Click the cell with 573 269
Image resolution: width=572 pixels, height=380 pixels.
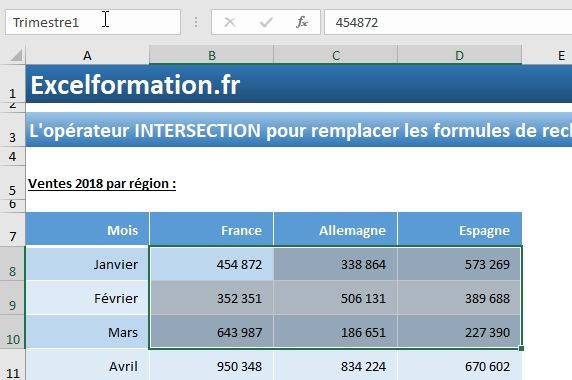pos(460,263)
